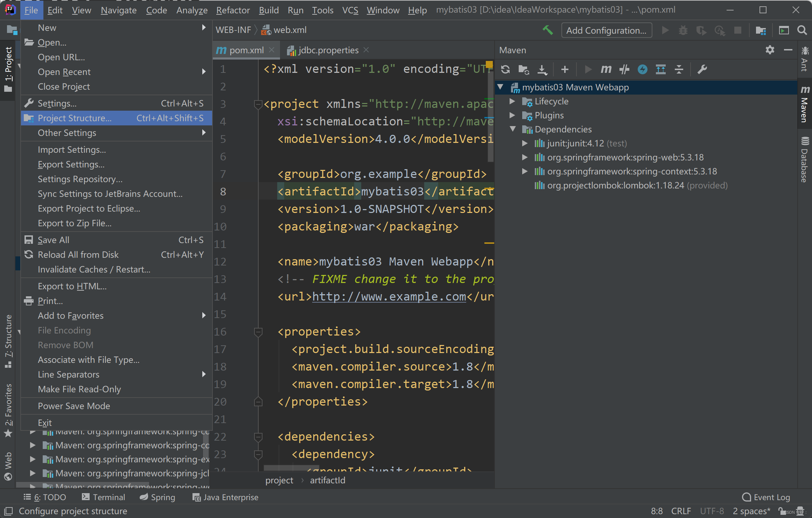The width and height of the screenshot is (812, 518).
Task: Toggle Power Save Mode menu entry
Action: (74, 406)
